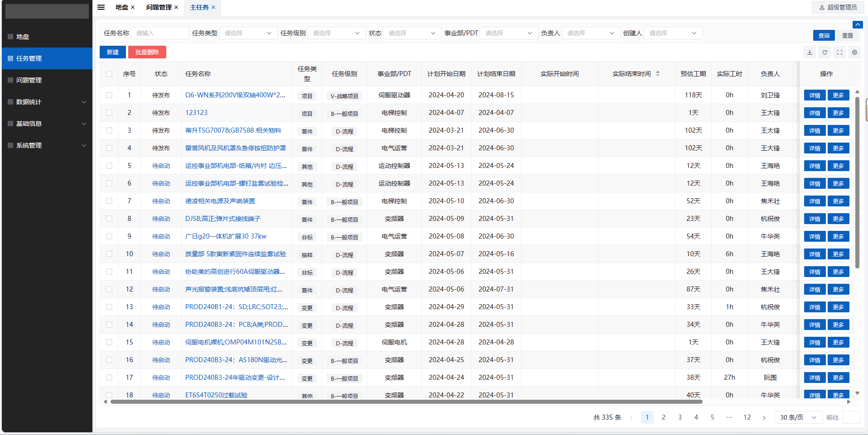868x435 pixels.
Task: Expand the 数据统计 sidebar menu
Action: (x=47, y=102)
